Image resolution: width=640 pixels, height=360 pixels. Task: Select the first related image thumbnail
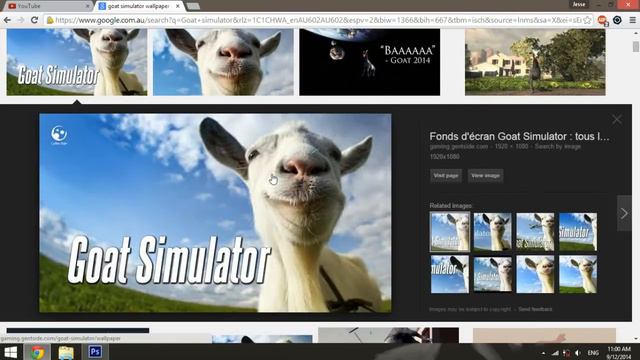tap(450, 231)
